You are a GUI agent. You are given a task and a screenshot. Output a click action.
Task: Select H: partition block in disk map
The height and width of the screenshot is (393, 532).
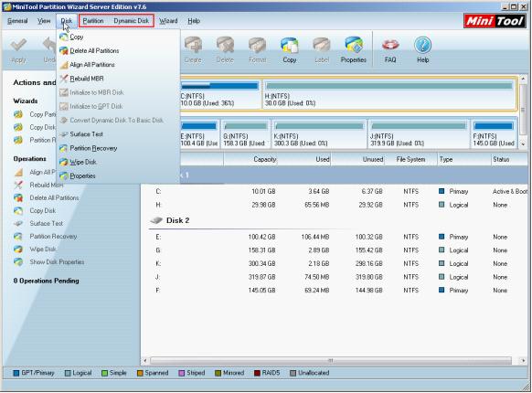pyautogui.click(x=389, y=95)
